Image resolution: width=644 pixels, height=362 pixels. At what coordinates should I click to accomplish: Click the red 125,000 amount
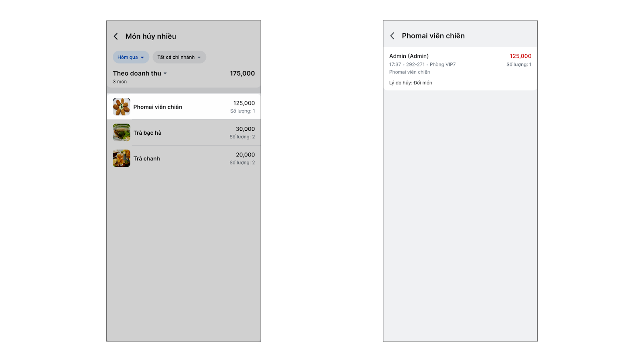click(520, 56)
